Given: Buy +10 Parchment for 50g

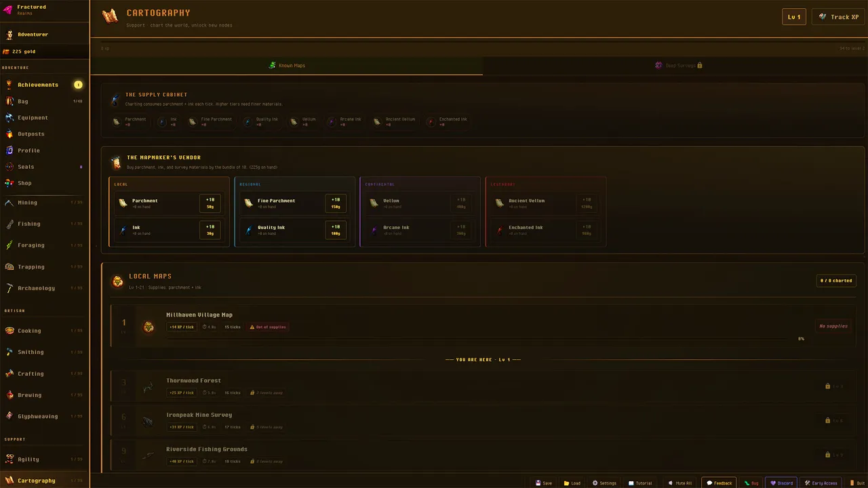Looking at the screenshot, I should (210, 203).
